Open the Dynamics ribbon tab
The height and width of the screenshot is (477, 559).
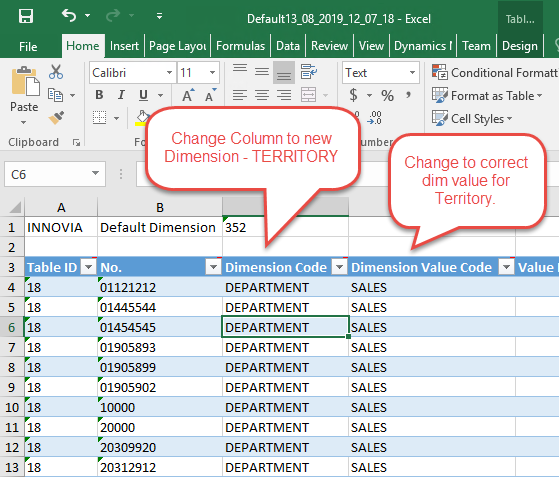click(423, 46)
